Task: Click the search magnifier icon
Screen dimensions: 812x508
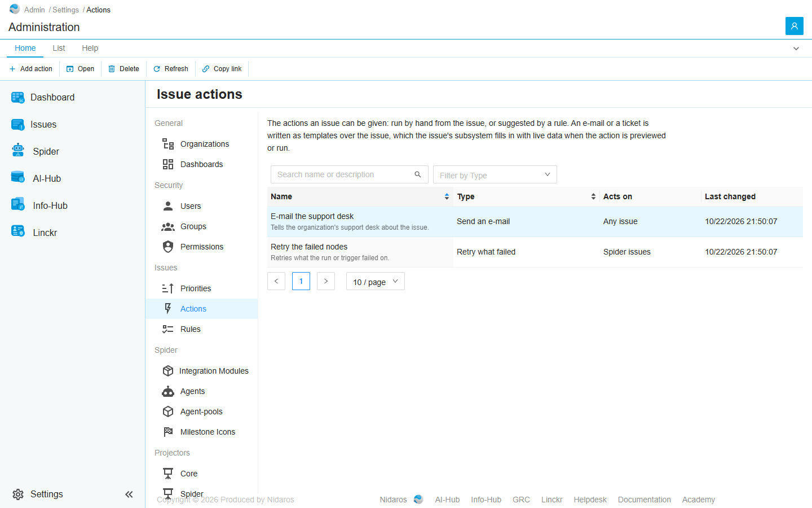Action: click(x=418, y=174)
